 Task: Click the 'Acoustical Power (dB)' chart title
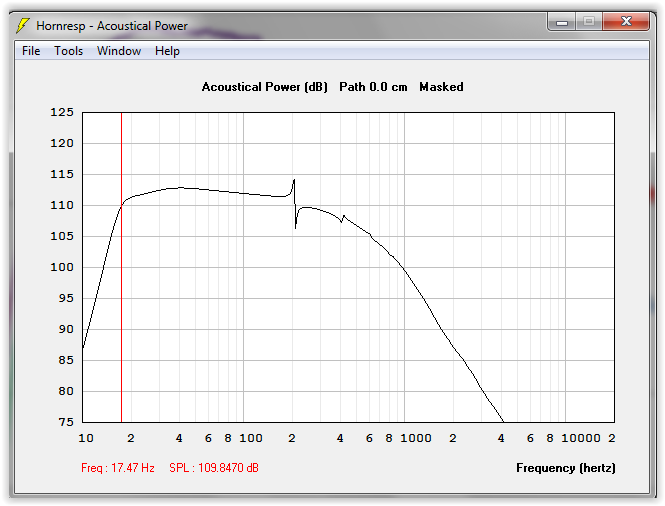(x=265, y=87)
